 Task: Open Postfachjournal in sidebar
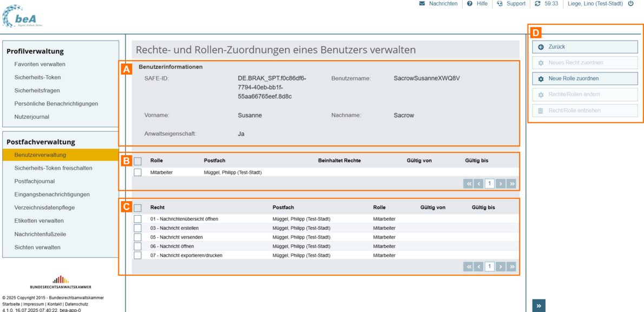[34, 181]
